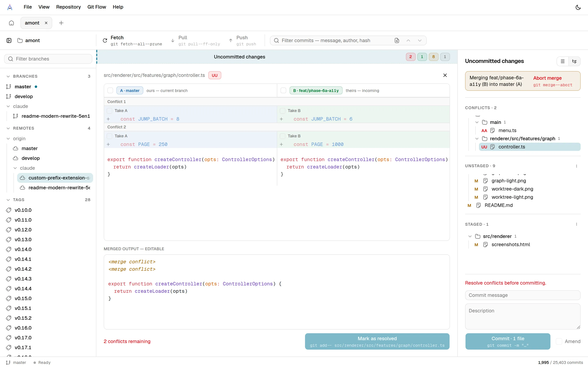Run Fetch all prune
Image resolution: width=588 pixels, height=368 pixels.
tap(133, 40)
